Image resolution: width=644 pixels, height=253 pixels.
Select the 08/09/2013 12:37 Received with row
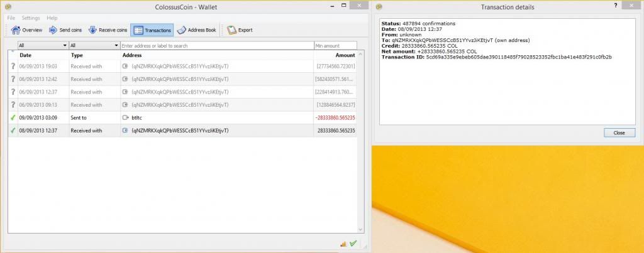tap(182, 131)
